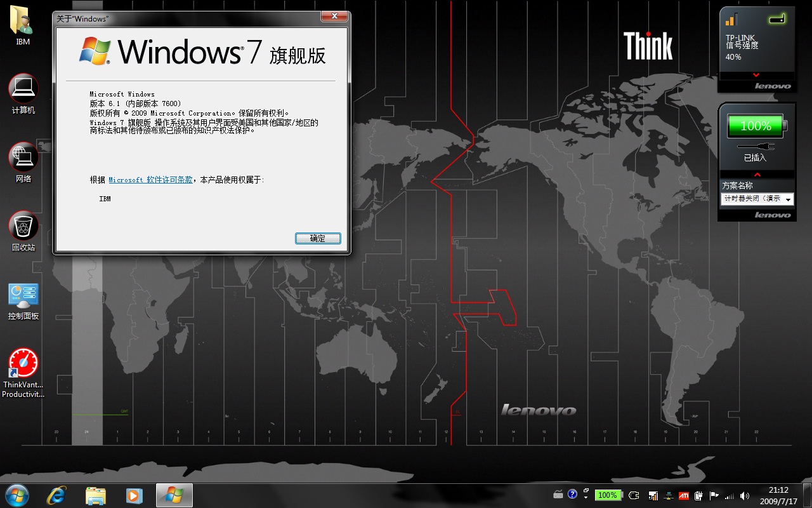Open Windows Explorer from the taskbar
The height and width of the screenshot is (508, 812).
tap(96, 495)
